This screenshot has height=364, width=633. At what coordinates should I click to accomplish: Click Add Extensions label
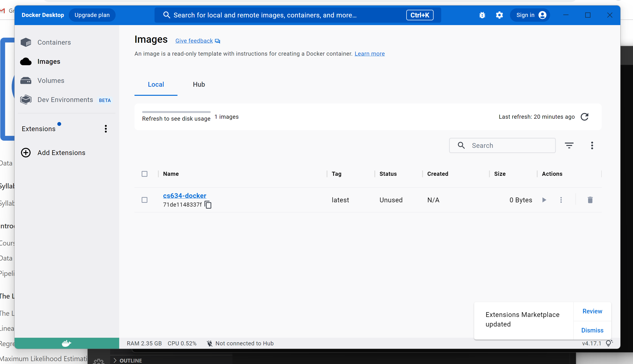pos(61,152)
